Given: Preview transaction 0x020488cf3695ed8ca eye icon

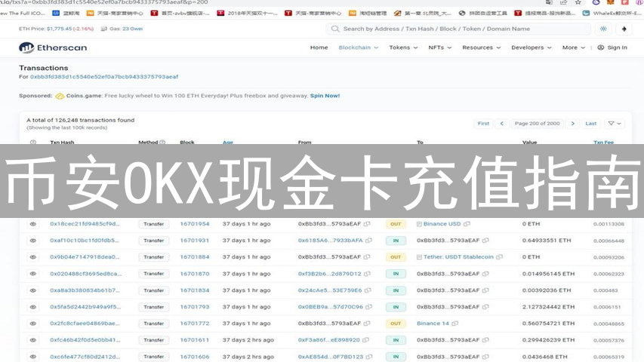Looking at the screenshot, I should coord(33,274).
